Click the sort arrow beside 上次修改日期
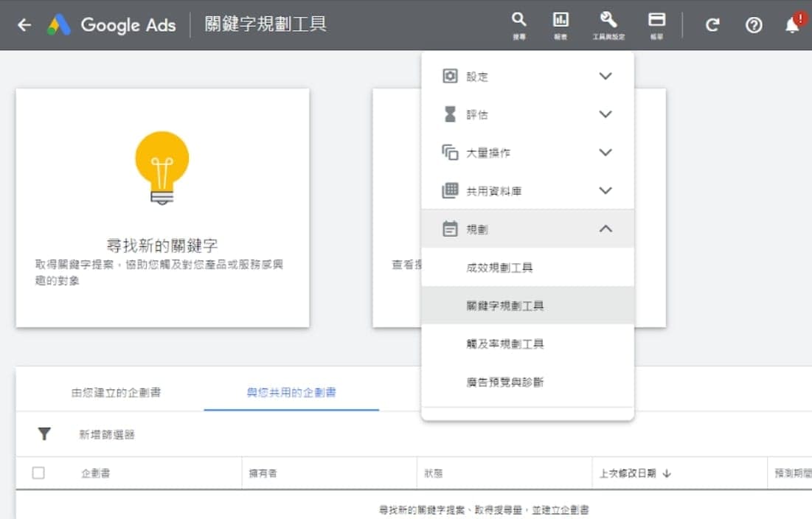 point(667,473)
